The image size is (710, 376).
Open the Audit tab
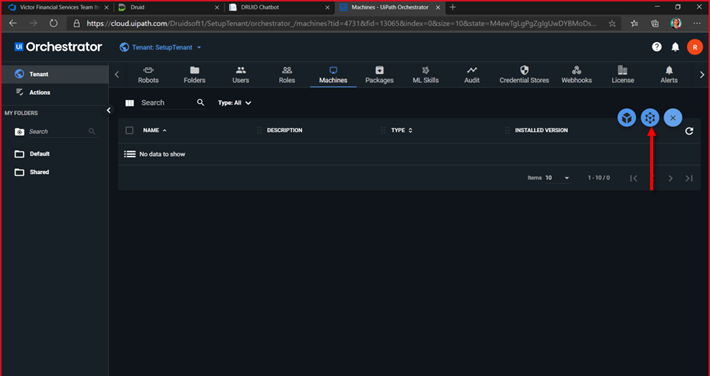click(x=472, y=75)
